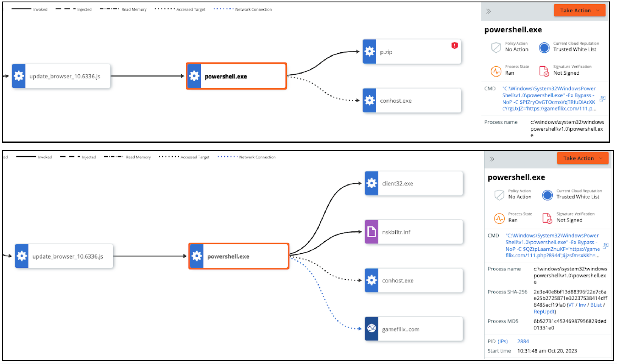Open the VT link for the SHA-256 hash
Screen dimensions: 617x364
click(x=571, y=305)
